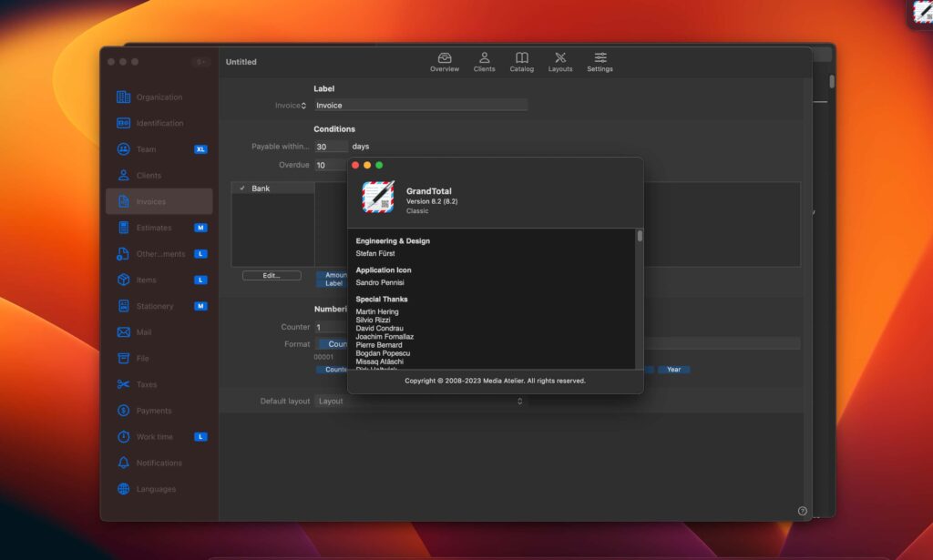Open the Layouts tab in the toolbar
The image size is (933, 560).
click(x=560, y=61)
